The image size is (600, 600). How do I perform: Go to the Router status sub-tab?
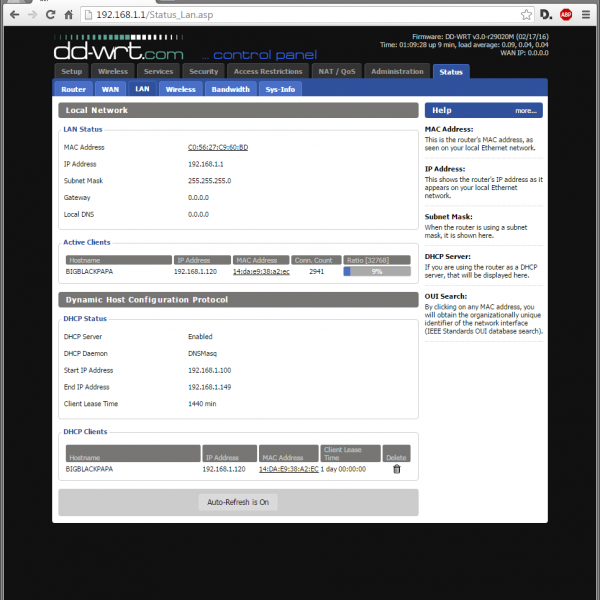(73, 89)
